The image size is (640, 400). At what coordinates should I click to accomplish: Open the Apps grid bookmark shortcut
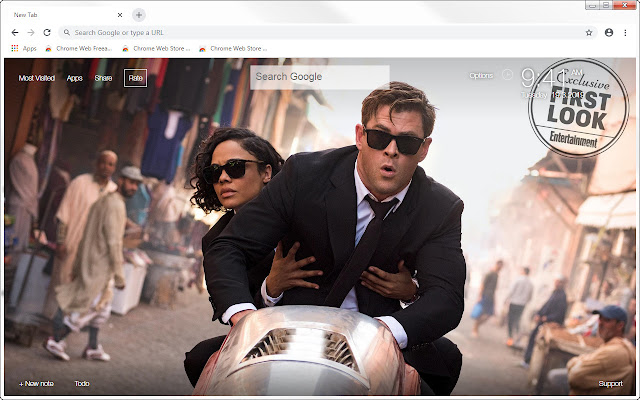click(x=24, y=49)
